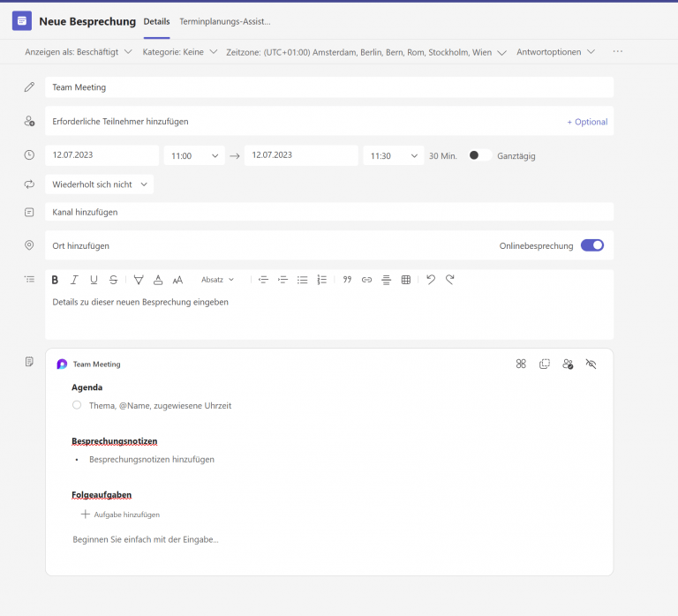Open the Zeitzone dropdown
This screenshot has width=678, height=616.
(x=366, y=52)
